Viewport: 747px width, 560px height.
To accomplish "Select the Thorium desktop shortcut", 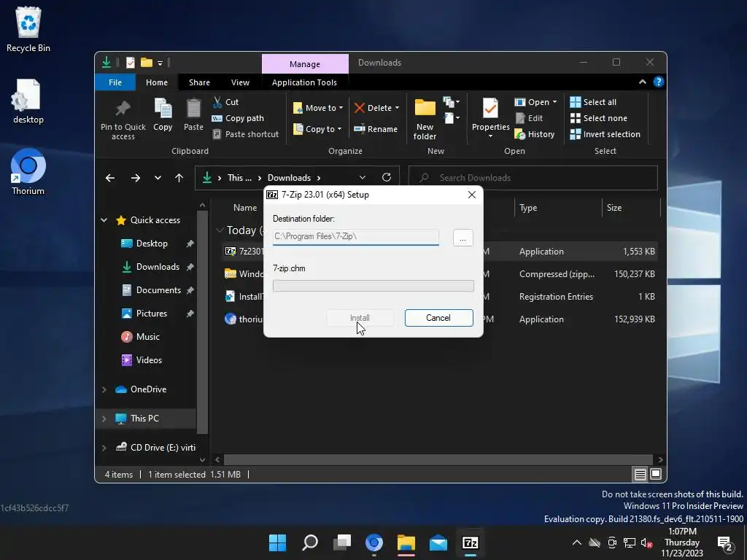I will point(28,172).
